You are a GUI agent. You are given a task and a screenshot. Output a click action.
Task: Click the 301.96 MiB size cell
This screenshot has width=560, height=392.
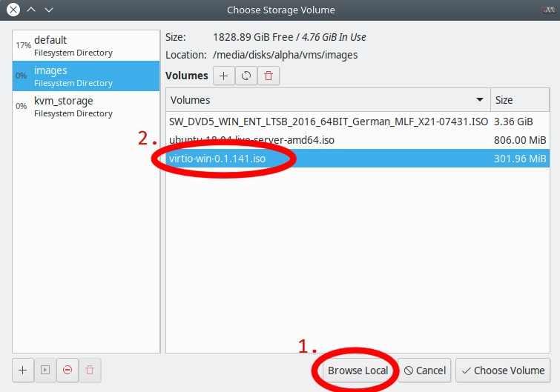520,159
